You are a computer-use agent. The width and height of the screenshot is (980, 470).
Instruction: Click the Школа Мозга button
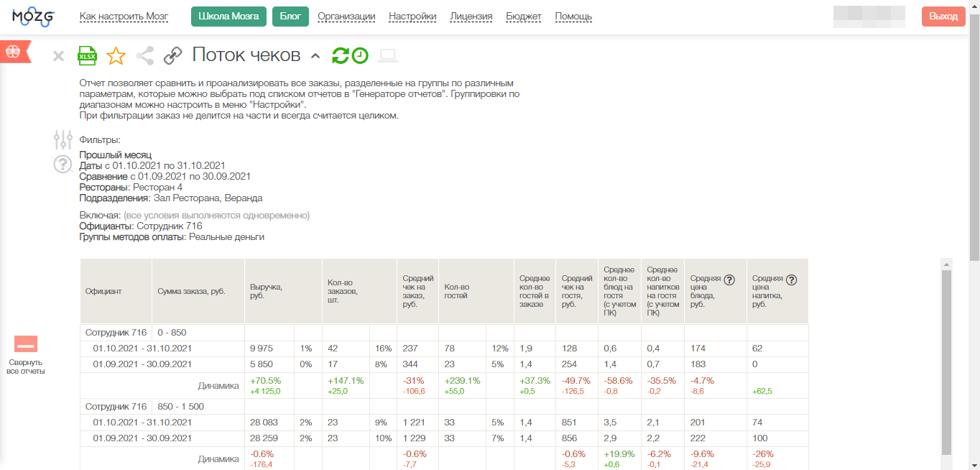[228, 17]
